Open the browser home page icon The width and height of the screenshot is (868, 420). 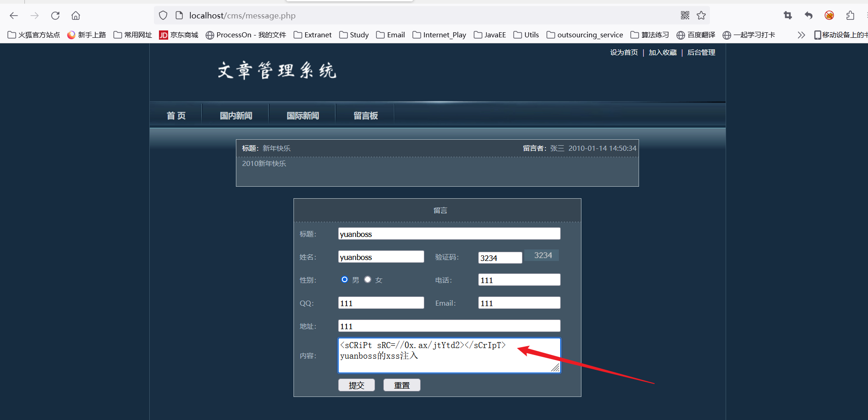tap(76, 16)
